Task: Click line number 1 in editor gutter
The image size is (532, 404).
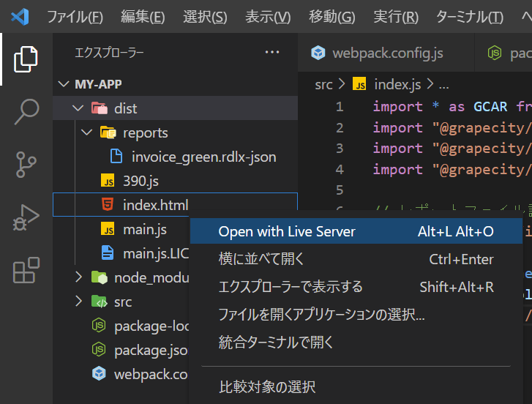Action: [340, 107]
